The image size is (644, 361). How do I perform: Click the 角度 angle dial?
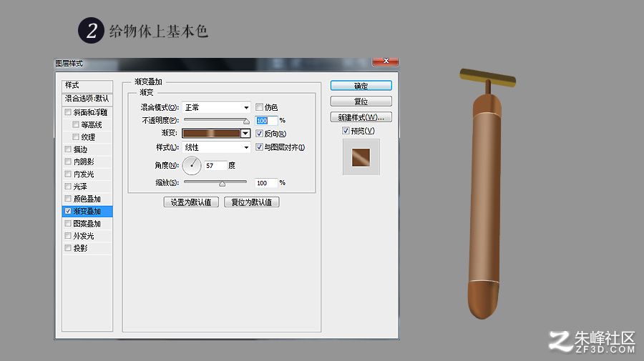pyautogui.click(x=191, y=165)
